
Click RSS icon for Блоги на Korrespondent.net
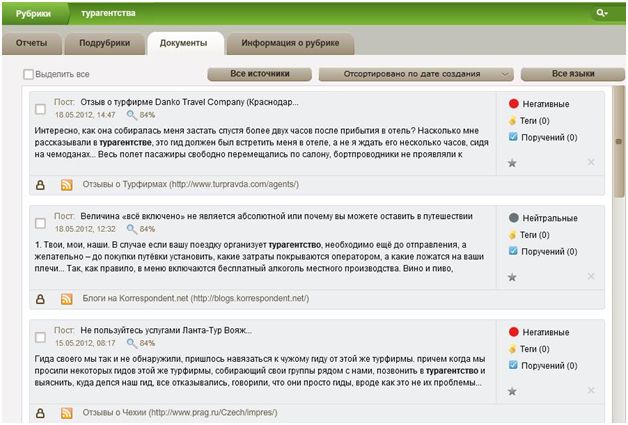point(67,299)
